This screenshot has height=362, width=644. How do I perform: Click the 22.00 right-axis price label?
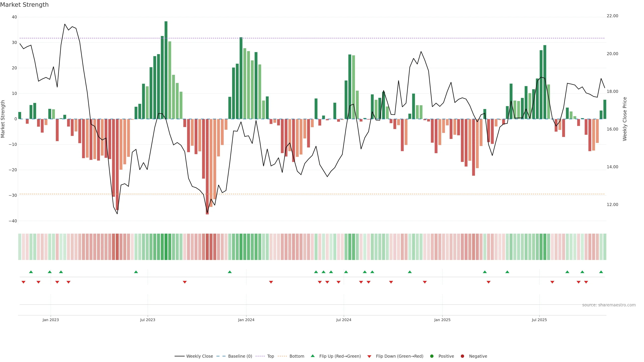(x=612, y=16)
